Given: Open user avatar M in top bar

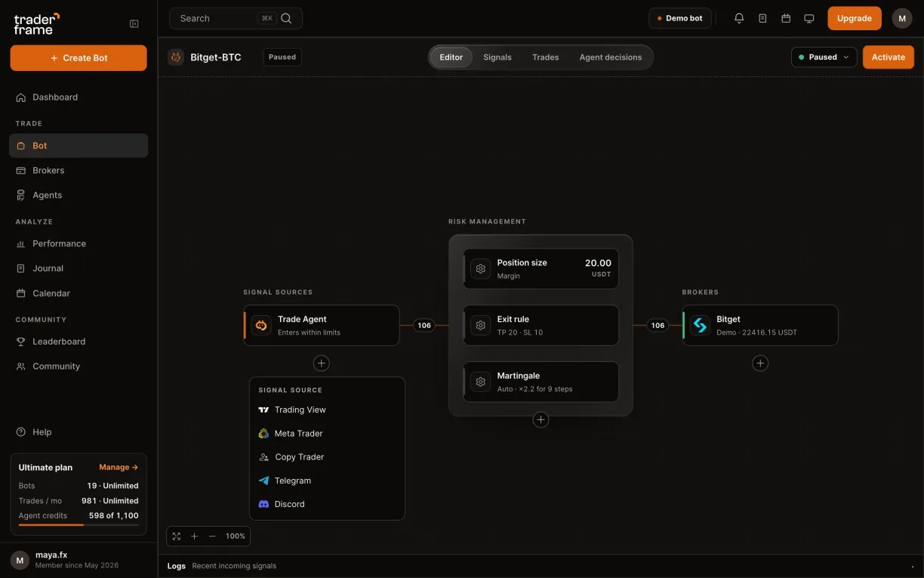Looking at the screenshot, I should coord(902,18).
